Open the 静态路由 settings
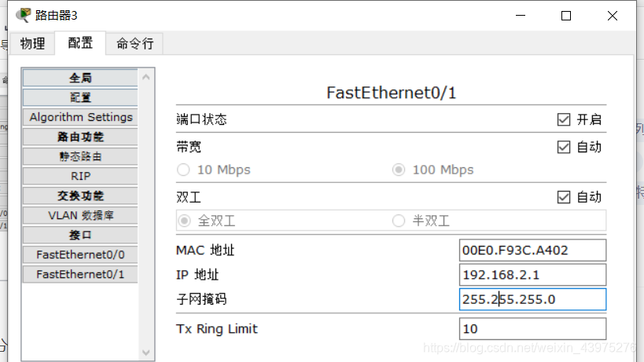Viewport: 644px width, 362px height. 80,156
